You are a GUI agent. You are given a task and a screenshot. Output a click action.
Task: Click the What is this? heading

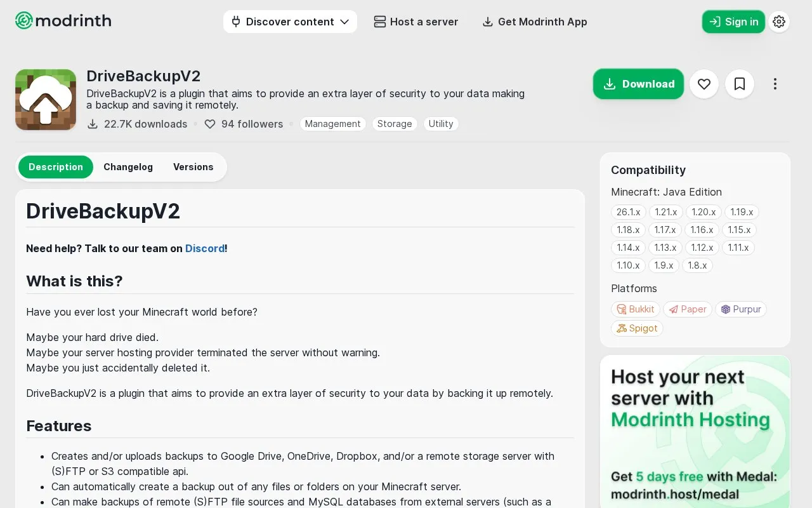(x=74, y=281)
